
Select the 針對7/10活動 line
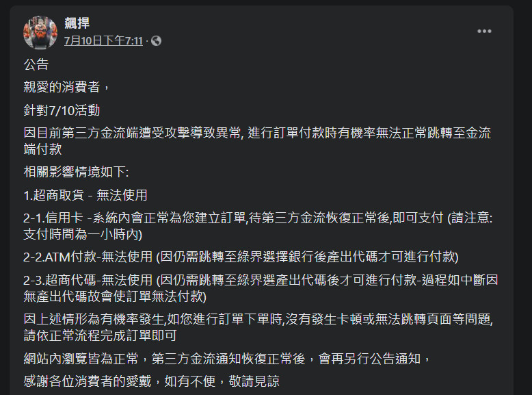pyautogui.click(x=62, y=109)
